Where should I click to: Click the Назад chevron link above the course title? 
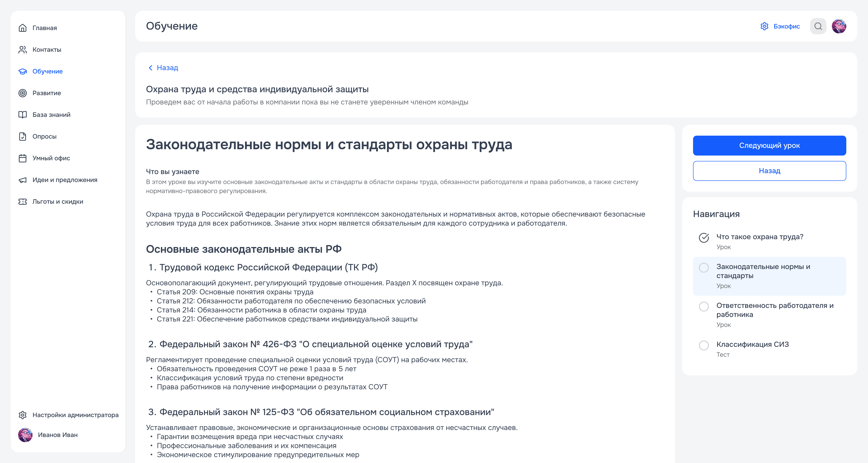click(163, 68)
